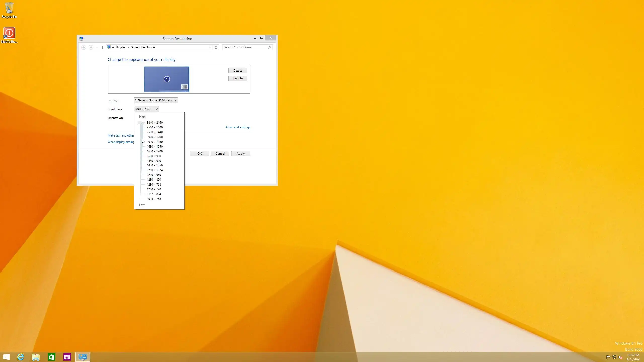Open the Advanced settings link
This screenshot has width=644, height=362.
pyautogui.click(x=237, y=127)
